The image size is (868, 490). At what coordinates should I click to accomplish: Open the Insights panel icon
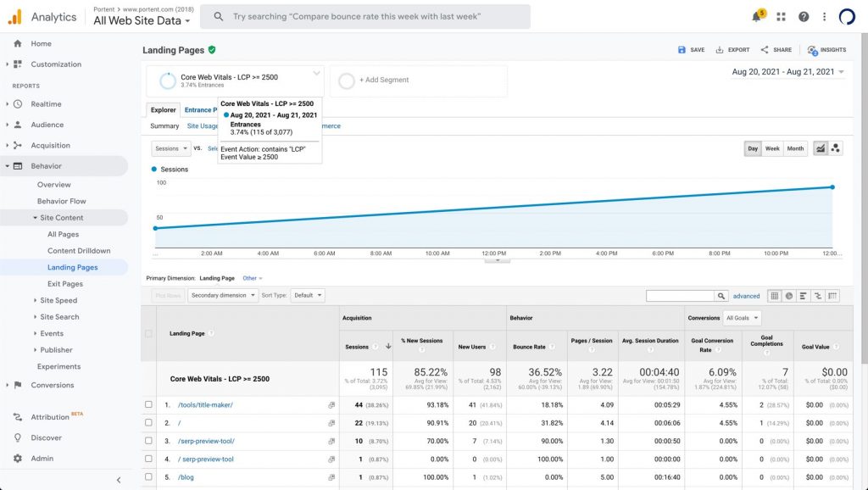pyautogui.click(x=812, y=50)
